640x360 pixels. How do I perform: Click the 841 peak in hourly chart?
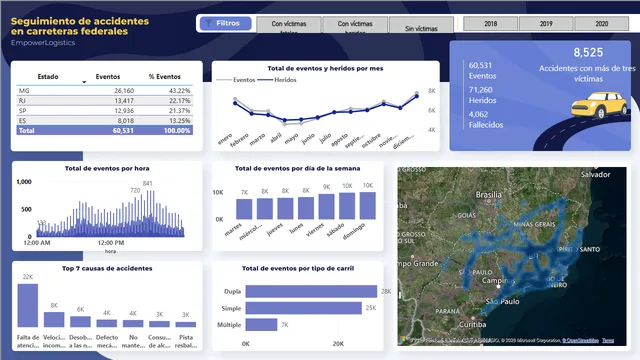click(x=147, y=184)
